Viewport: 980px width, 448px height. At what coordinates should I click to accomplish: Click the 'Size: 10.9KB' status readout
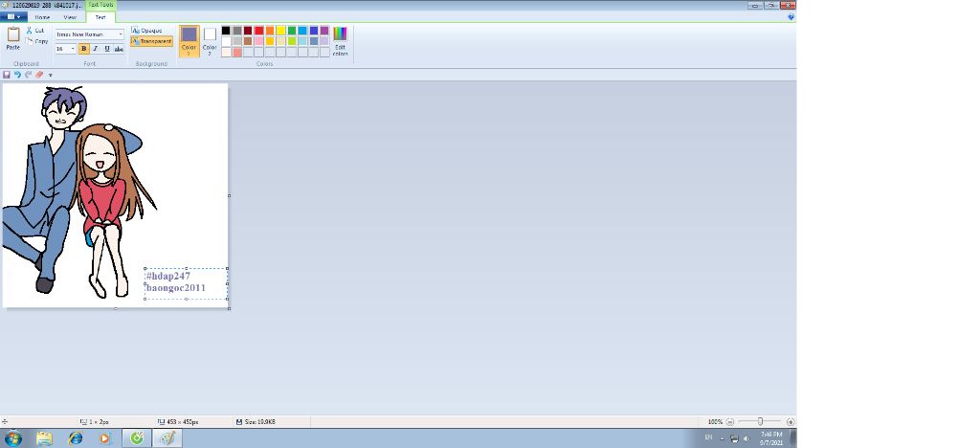[256, 422]
